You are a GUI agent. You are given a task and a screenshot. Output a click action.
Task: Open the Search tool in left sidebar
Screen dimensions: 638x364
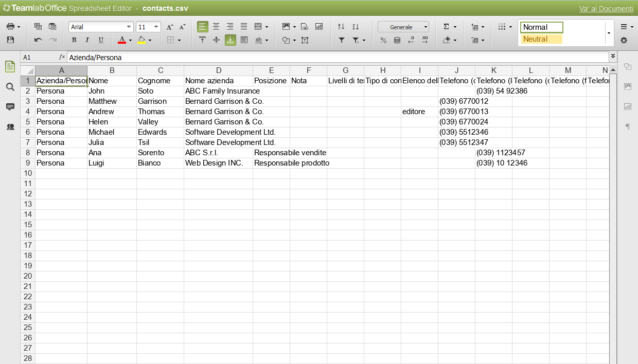click(x=10, y=87)
